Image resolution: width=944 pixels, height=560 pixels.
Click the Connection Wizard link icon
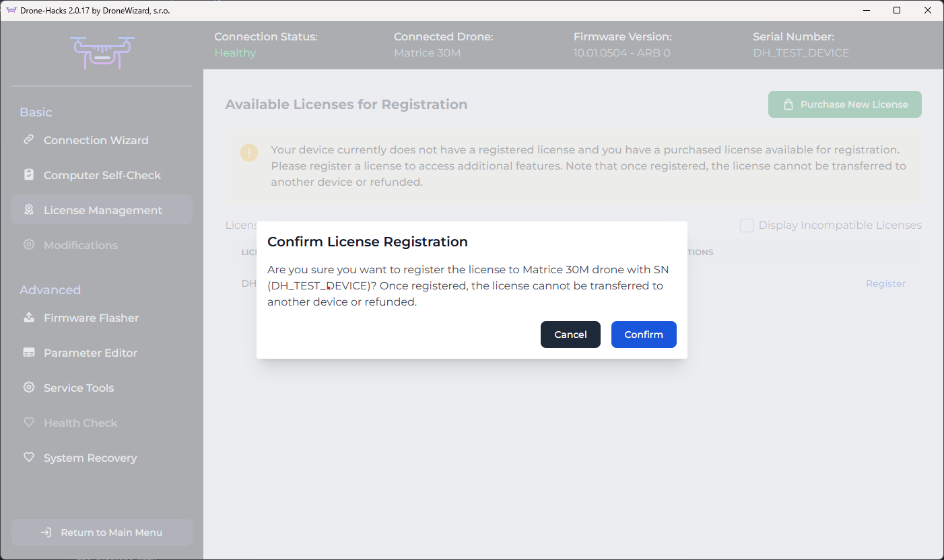point(28,140)
